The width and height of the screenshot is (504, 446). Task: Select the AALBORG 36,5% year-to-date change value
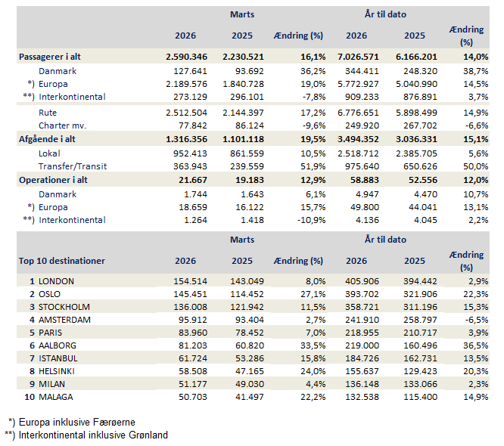[x=470, y=345]
